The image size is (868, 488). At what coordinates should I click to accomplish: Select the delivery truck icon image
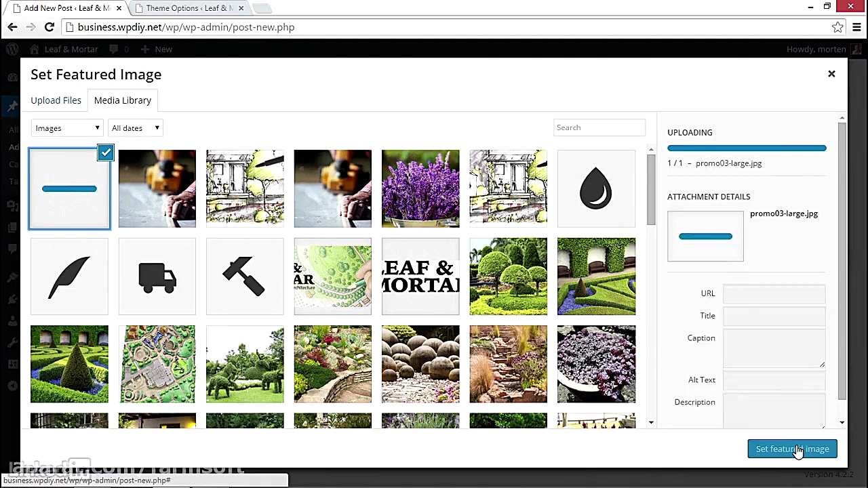(x=157, y=277)
